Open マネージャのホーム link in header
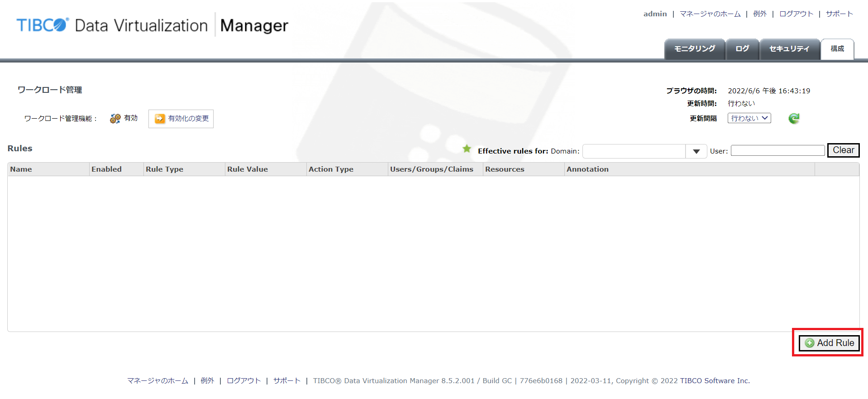This screenshot has width=868, height=399. click(x=710, y=14)
